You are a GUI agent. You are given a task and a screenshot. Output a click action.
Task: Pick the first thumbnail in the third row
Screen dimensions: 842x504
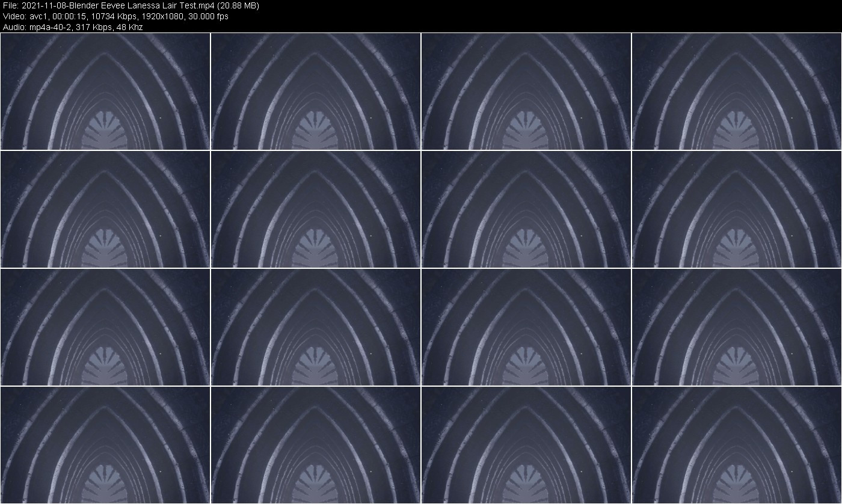[x=105, y=327]
